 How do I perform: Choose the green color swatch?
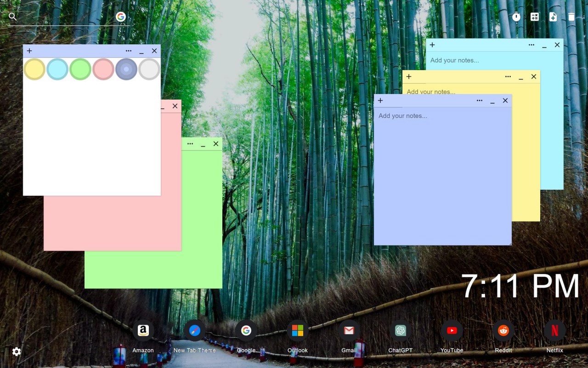[x=80, y=69]
